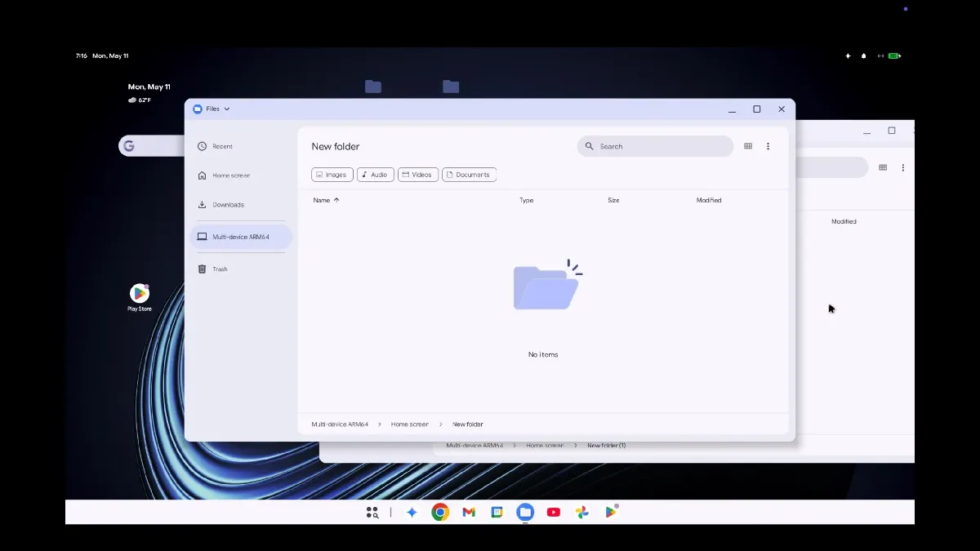Open the Files app title dropdown
Image resolution: width=980 pixels, height=551 pixels.
click(212, 109)
